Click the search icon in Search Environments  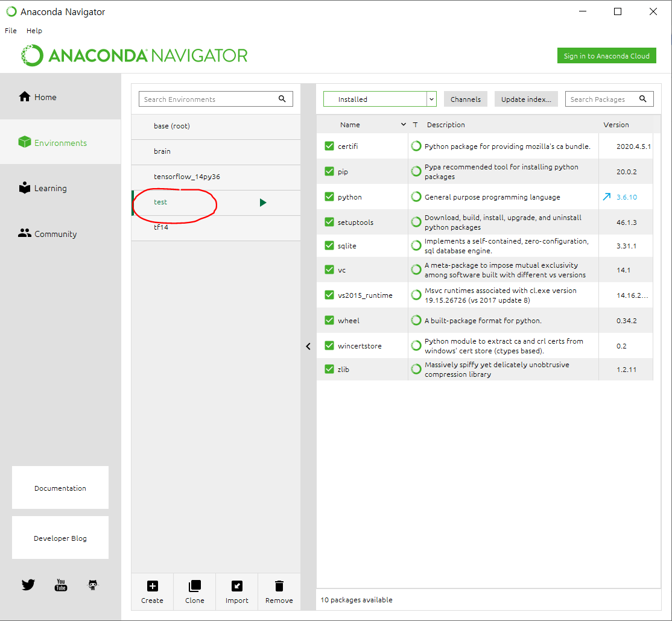coord(282,99)
